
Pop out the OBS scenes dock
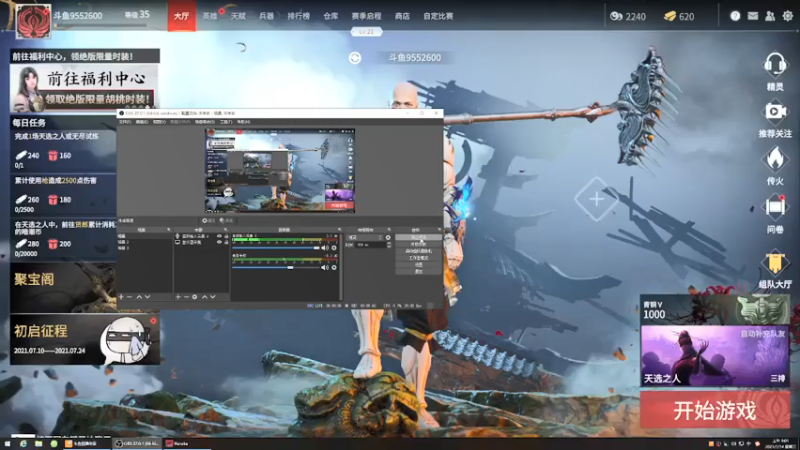pos(169,230)
